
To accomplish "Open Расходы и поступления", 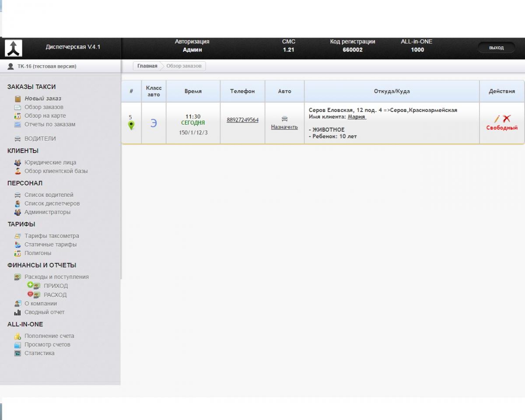I will click(x=56, y=277).
